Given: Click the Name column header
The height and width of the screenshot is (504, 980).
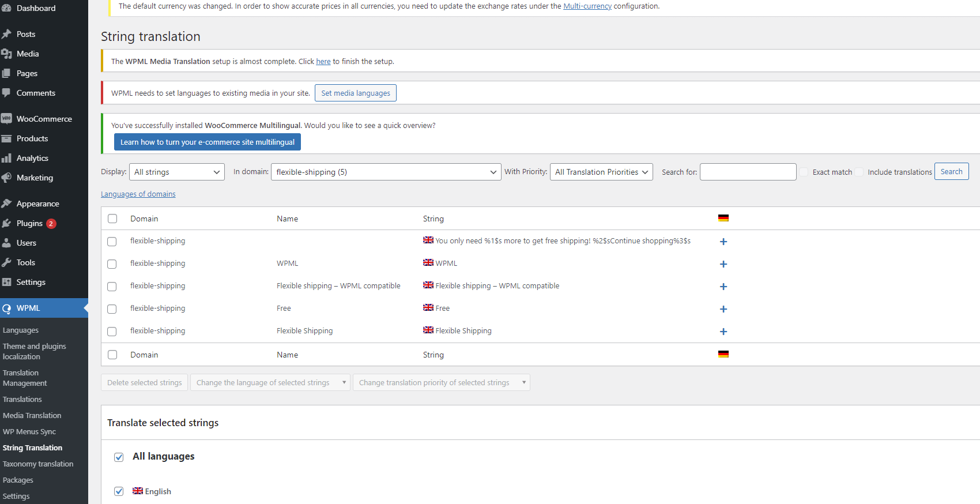Looking at the screenshot, I should 287,219.
